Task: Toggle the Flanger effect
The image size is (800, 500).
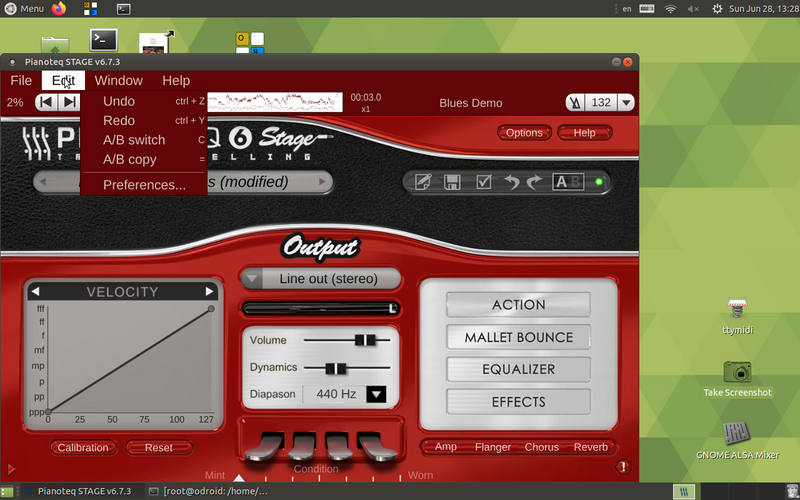Action: point(493,447)
